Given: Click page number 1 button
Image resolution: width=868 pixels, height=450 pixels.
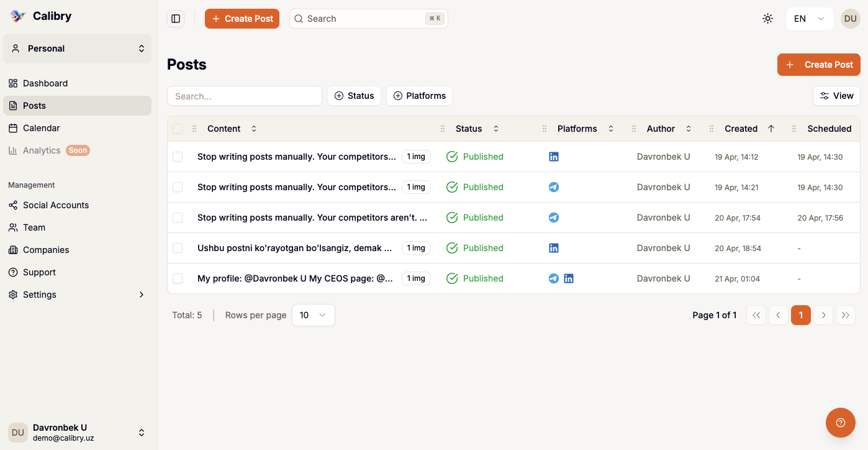Looking at the screenshot, I should [801, 315].
